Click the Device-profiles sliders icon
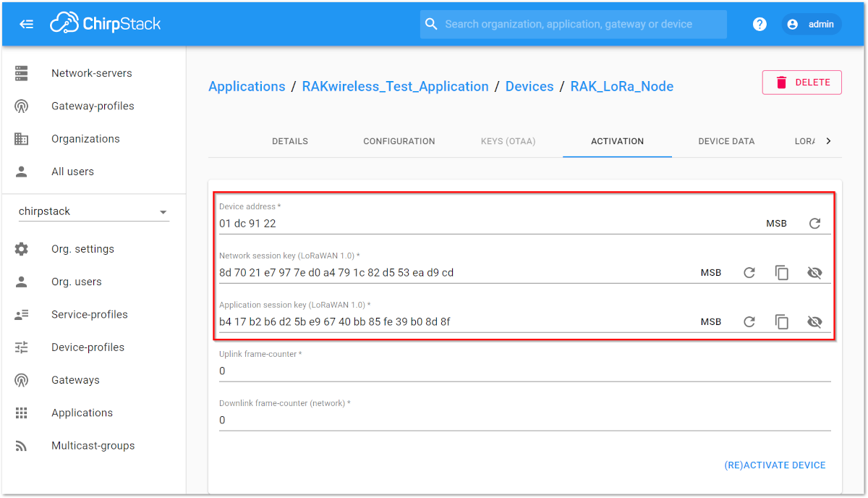Image resolution: width=868 pixels, height=498 pixels. [x=21, y=347]
